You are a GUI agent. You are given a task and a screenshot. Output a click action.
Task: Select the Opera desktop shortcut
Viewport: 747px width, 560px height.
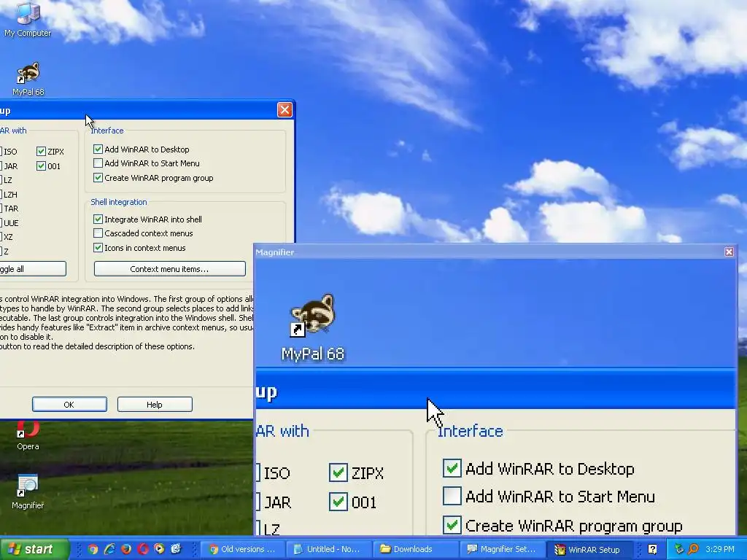28,435
